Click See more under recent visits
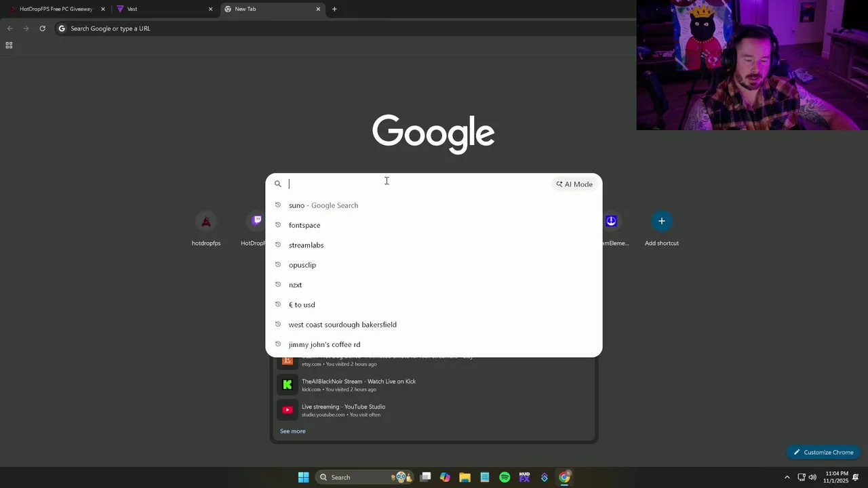868x488 pixels. tap(293, 431)
